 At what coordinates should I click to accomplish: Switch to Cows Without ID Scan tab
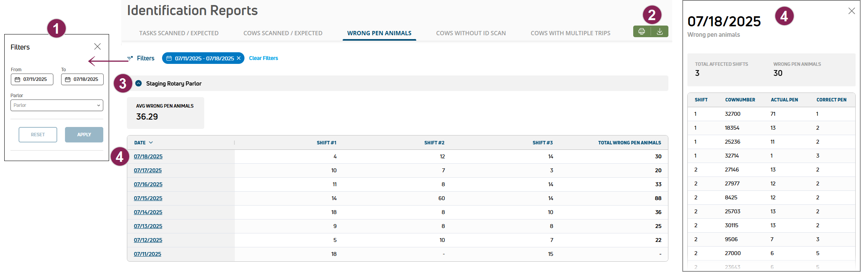point(471,33)
